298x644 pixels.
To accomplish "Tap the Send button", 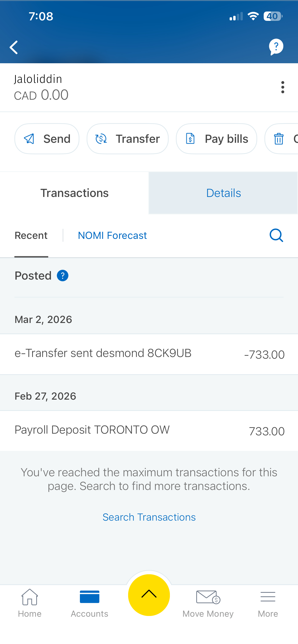I will tap(47, 139).
